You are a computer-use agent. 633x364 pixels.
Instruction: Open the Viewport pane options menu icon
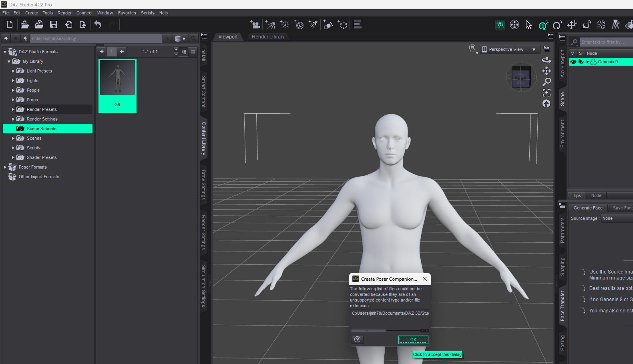[551, 36]
